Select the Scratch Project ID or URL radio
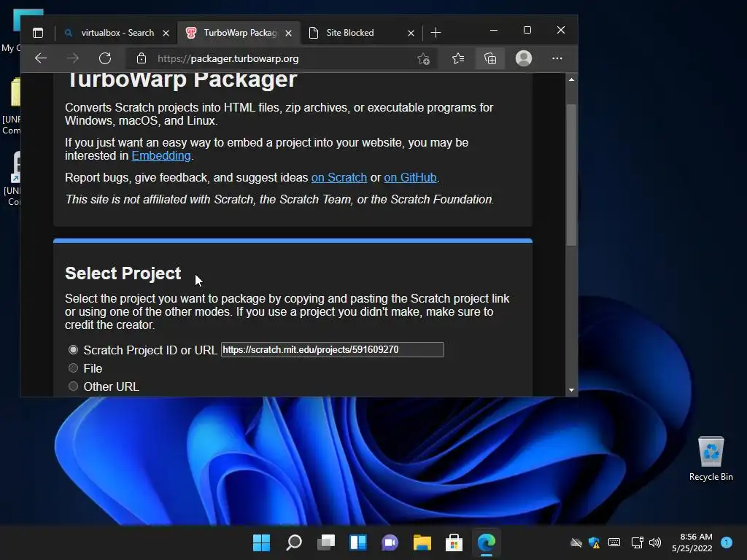This screenshot has height=560, width=747. coord(73,349)
